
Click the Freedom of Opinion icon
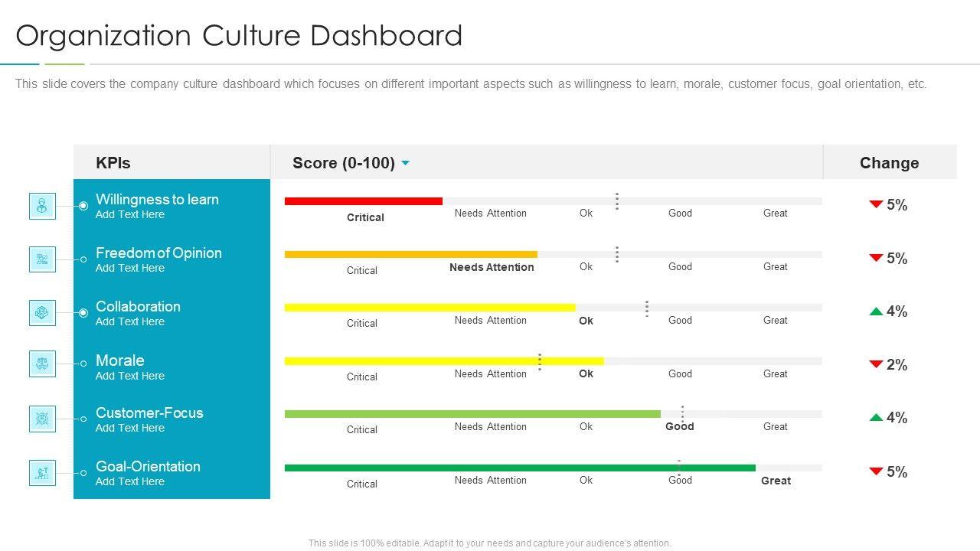click(42, 259)
